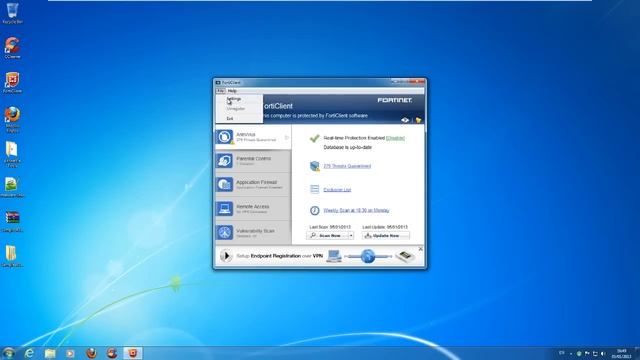Open the Vulnerability Scan section
The height and width of the screenshot is (360, 640).
253,233
